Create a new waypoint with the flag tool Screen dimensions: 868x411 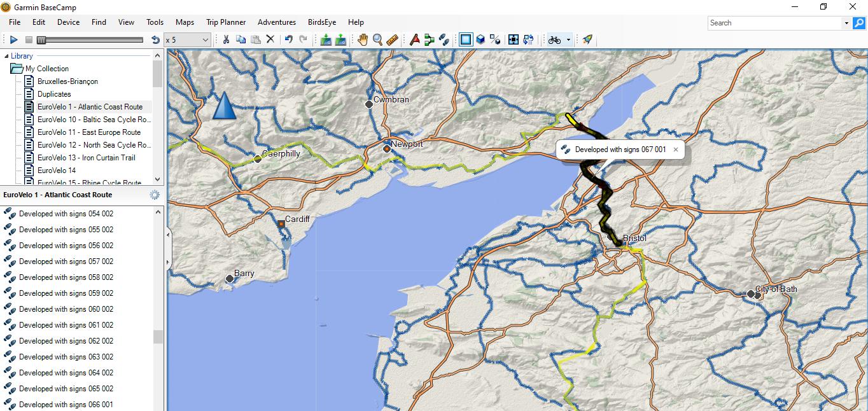click(414, 39)
